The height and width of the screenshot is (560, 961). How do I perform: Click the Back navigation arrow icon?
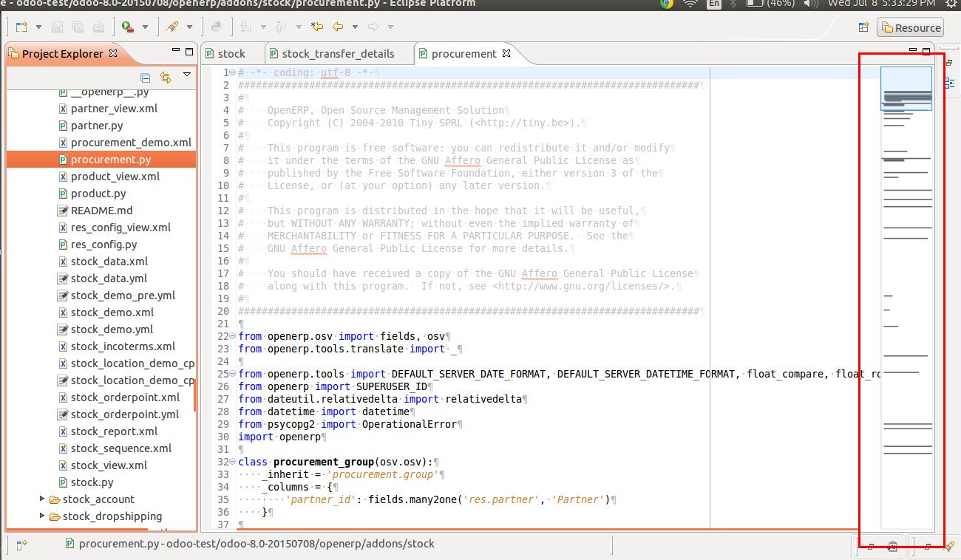click(339, 25)
